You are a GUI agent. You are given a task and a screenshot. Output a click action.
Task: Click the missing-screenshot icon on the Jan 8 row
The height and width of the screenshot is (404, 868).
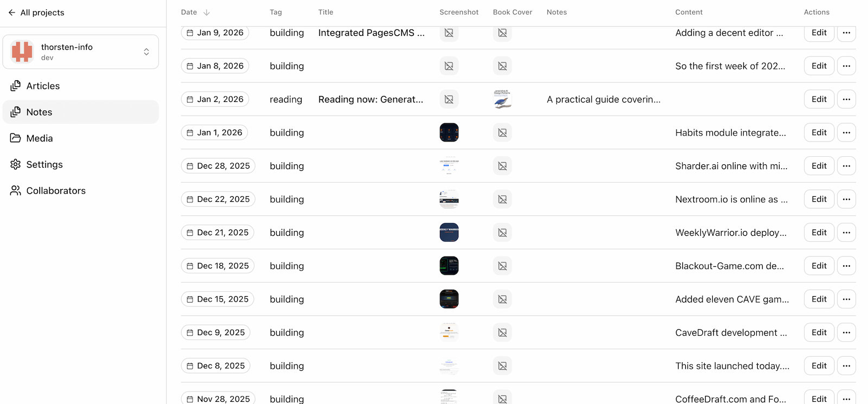pyautogui.click(x=449, y=66)
